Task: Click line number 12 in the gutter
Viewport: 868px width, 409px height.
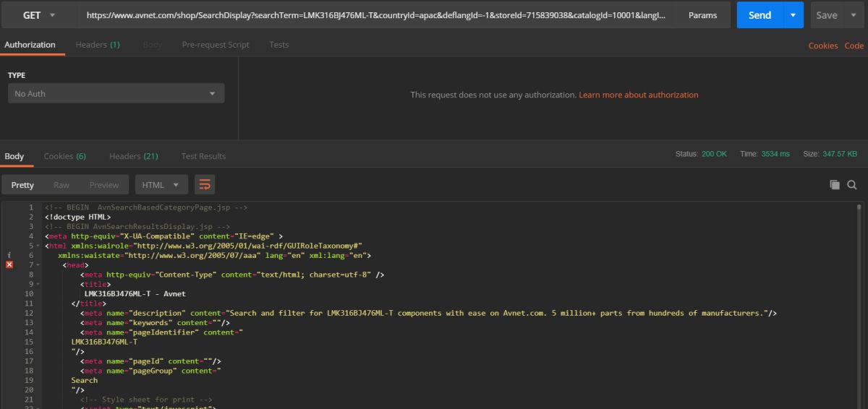Action: tap(29, 314)
